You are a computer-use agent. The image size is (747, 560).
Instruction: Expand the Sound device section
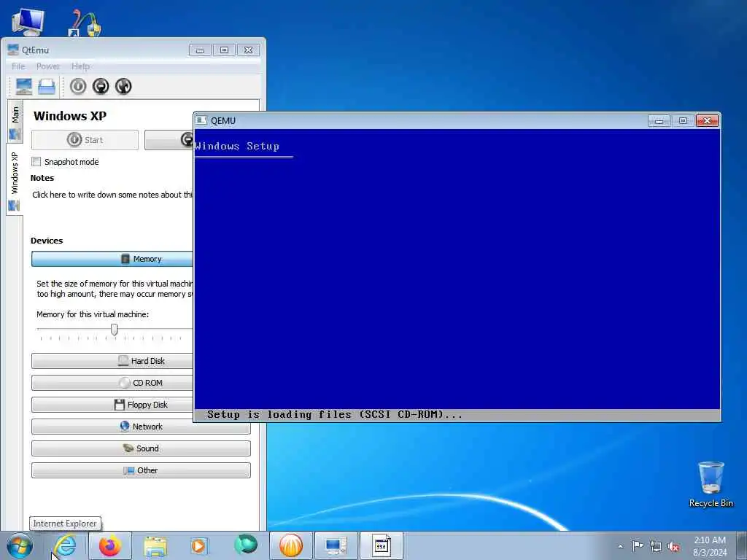click(141, 448)
